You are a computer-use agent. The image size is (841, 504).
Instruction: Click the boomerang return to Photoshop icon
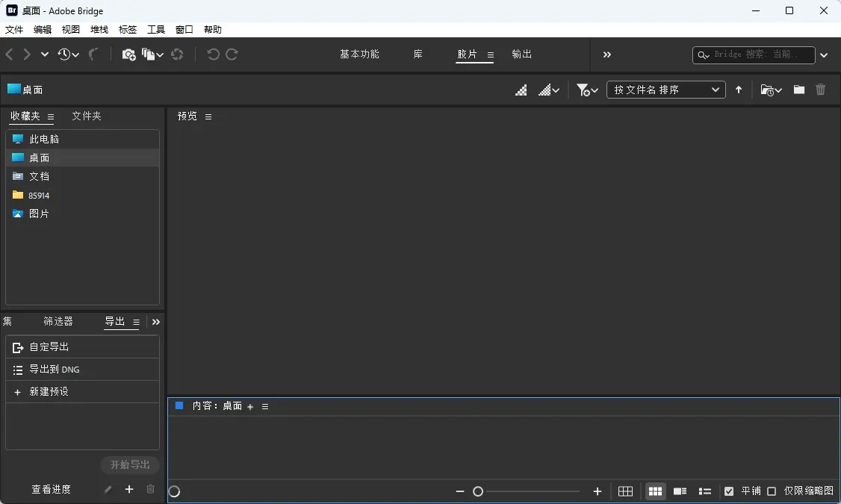click(x=93, y=55)
